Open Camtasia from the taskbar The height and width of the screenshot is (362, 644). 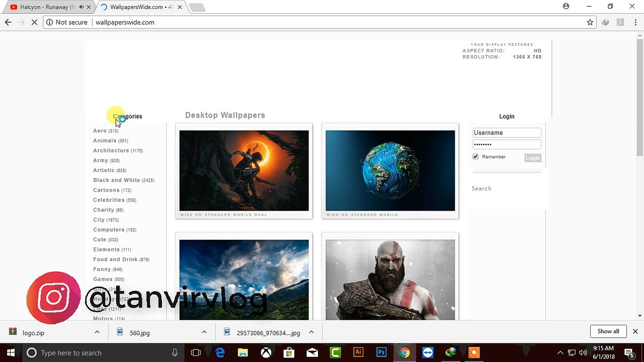click(x=335, y=352)
